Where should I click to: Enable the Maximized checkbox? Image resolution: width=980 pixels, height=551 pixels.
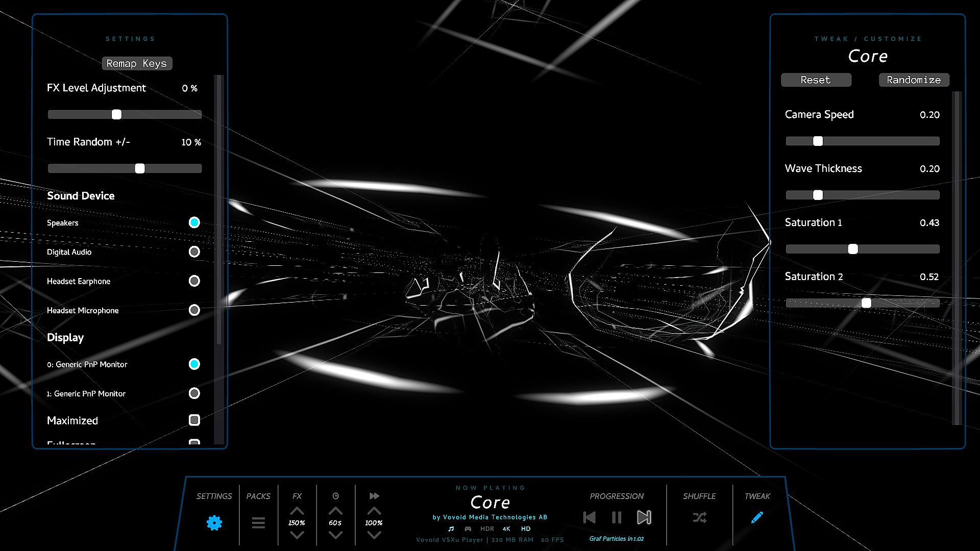point(194,420)
